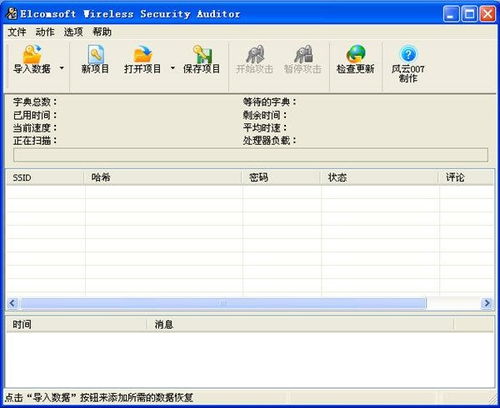Click the 保存项目 save project icon
Viewport: 500px width, 408px height.
point(202,54)
